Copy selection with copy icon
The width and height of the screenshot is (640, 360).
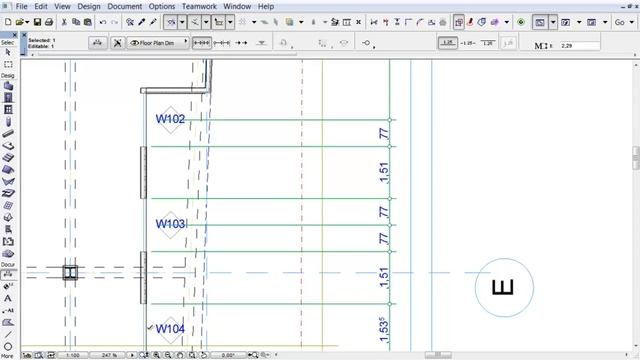click(76, 22)
